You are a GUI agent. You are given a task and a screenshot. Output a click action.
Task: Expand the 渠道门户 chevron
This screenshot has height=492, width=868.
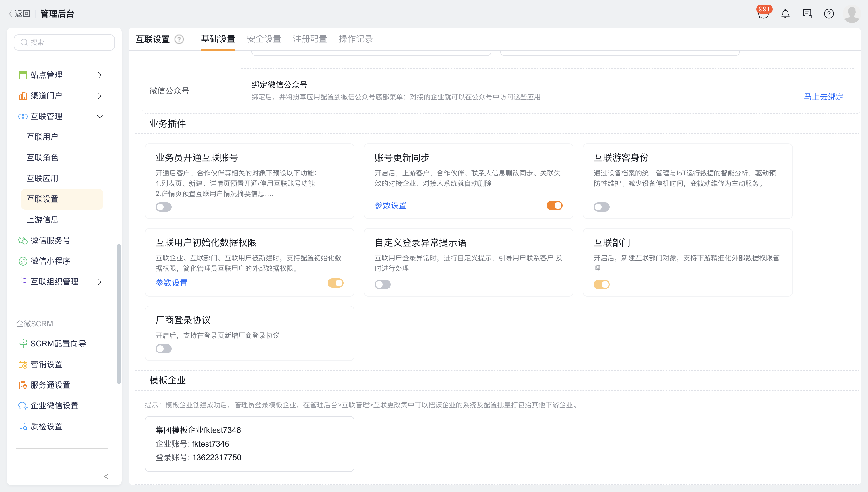point(100,96)
